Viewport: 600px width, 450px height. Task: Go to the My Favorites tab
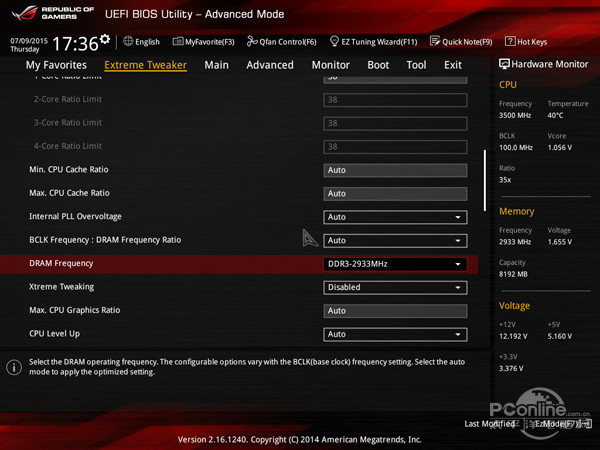(x=56, y=65)
